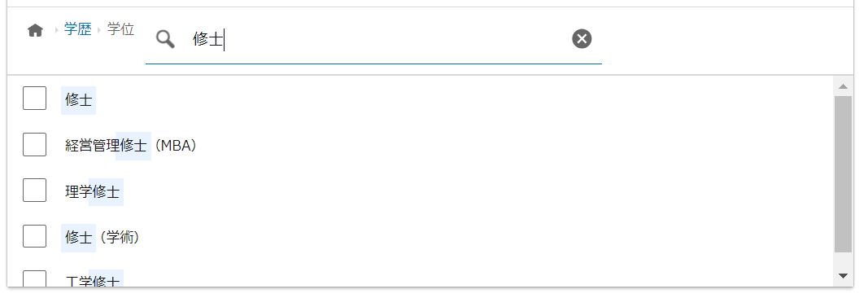Image resolution: width=868 pixels, height=298 pixels.
Task: Check the 修士 checkbox
Action: (x=34, y=99)
